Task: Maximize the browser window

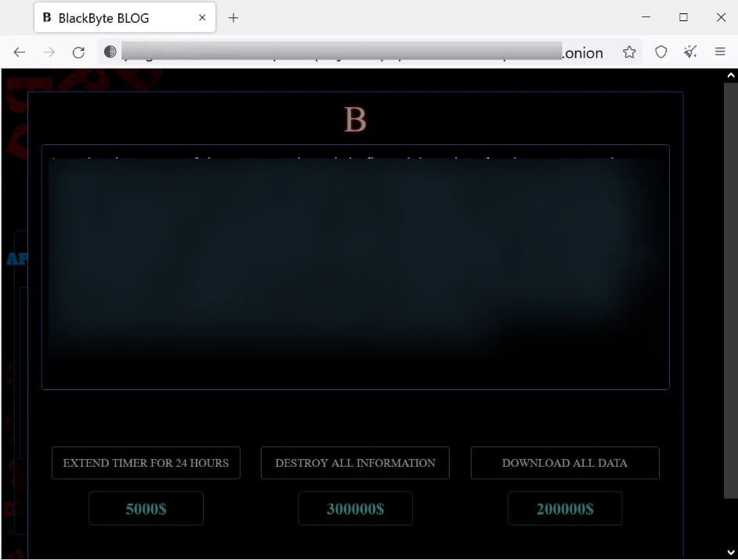Action: click(x=683, y=17)
